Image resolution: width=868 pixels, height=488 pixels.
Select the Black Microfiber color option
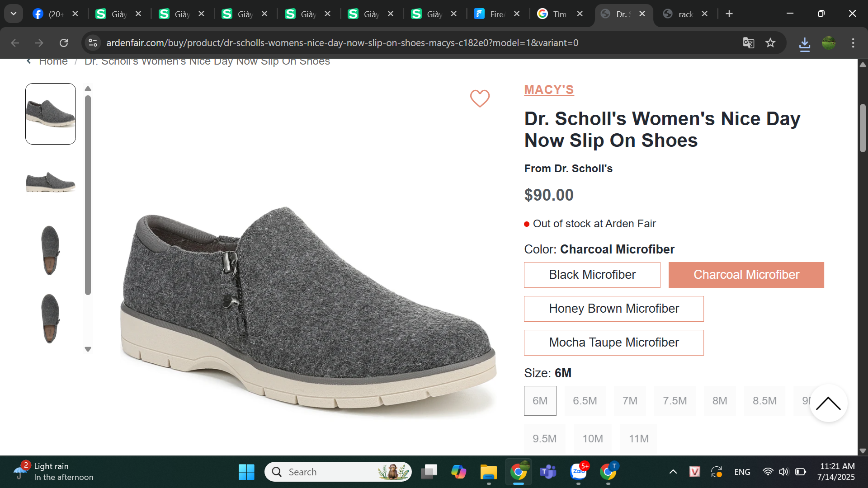coord(592,275)
